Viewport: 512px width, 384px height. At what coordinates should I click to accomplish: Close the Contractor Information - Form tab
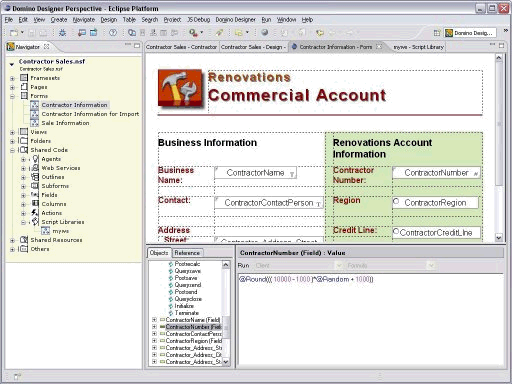[379, 47]
